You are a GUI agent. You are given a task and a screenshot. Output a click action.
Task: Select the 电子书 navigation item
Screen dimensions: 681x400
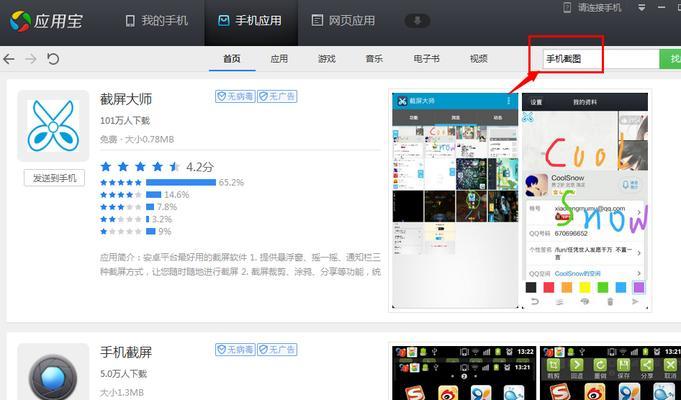(x=426, y=59)
